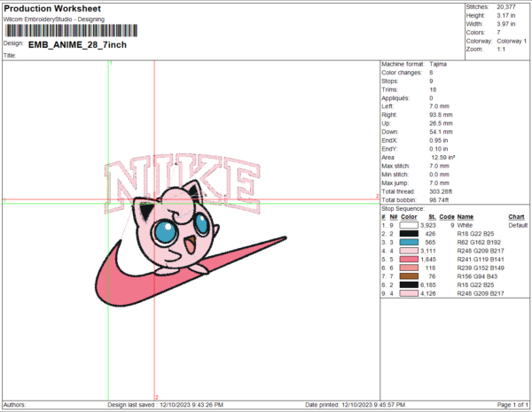The width and height of the screenshot is (532, 412).
Task: Click the Stop Sequence header
Action: (x=403, y=208)
